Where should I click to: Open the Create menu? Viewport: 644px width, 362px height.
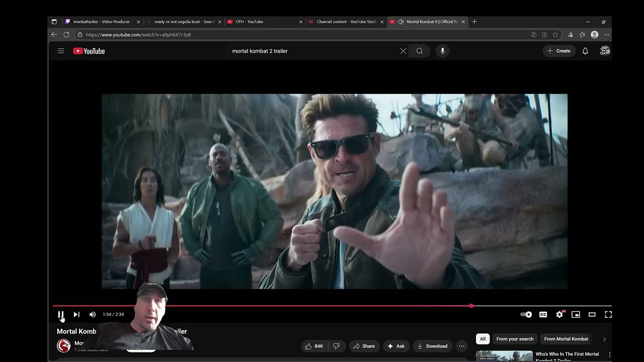click(x=559, y=51)
